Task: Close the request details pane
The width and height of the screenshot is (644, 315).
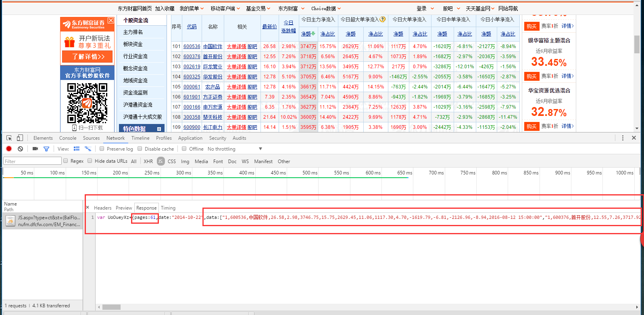Action: [x=88, y=208]
